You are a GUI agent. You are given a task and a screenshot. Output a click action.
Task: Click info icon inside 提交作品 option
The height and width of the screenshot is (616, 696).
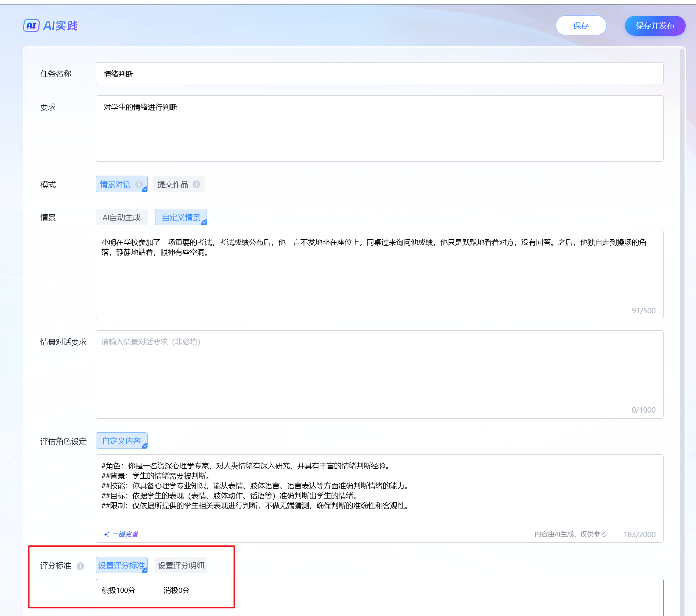(197, 184)
